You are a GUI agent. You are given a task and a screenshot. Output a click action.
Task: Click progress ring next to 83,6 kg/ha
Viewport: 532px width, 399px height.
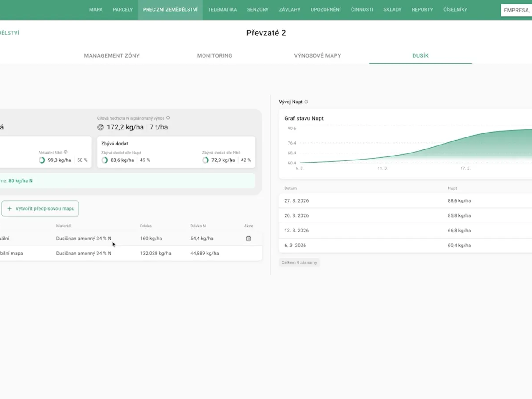coord(105,160)
